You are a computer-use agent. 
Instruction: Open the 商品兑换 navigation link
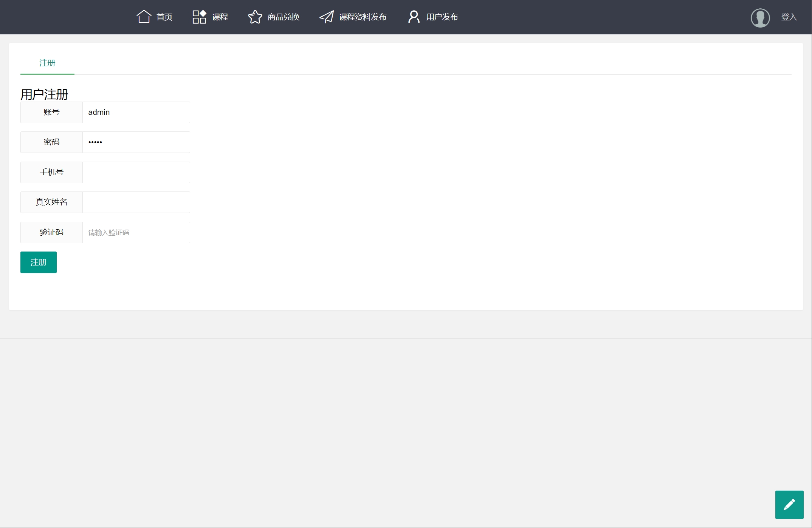pyautogui.click(x=284, y=17)
